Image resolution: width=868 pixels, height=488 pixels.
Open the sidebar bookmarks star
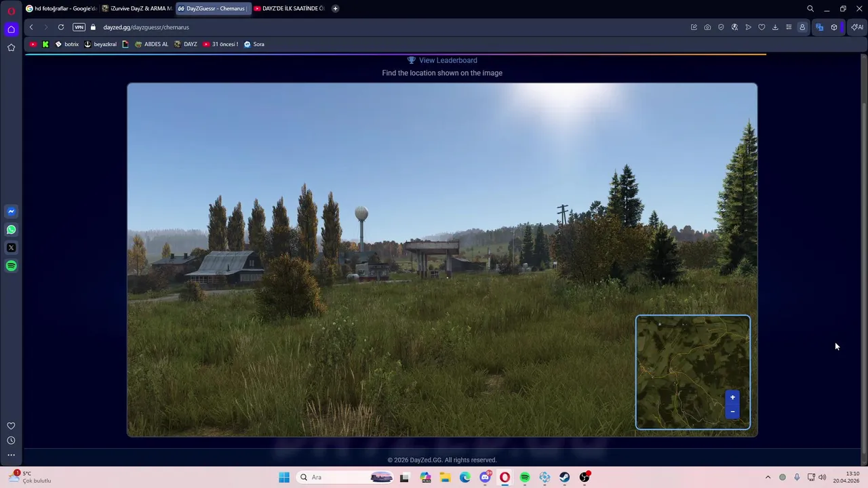11,47
